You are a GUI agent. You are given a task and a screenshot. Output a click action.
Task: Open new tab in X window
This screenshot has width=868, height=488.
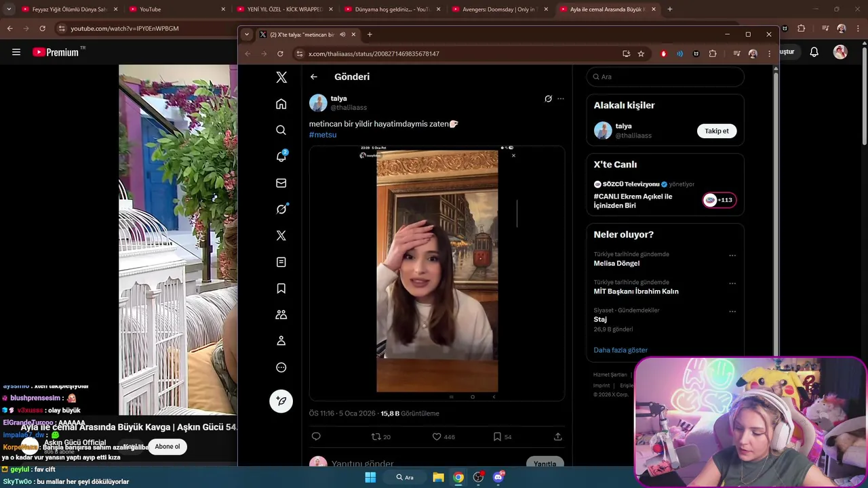tap(370, 35)
